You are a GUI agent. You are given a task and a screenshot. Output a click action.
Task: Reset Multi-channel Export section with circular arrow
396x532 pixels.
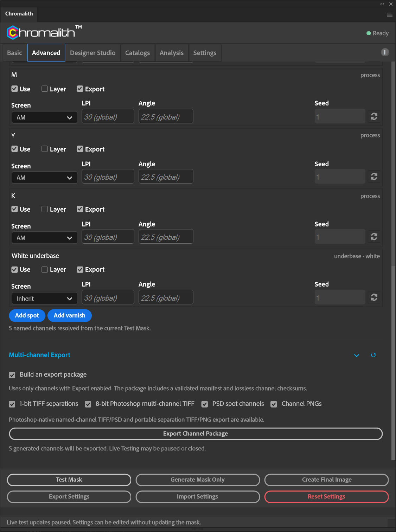coord(373,355)
